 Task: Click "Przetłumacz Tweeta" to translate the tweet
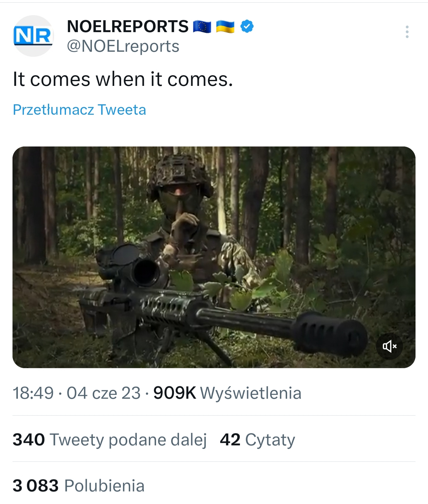(79, 110)
